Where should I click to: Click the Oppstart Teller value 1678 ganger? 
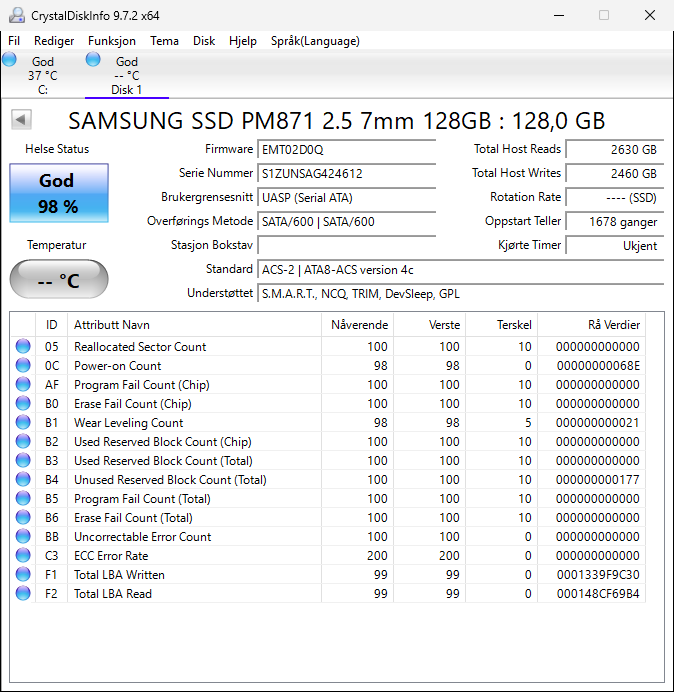coord(615,221)
